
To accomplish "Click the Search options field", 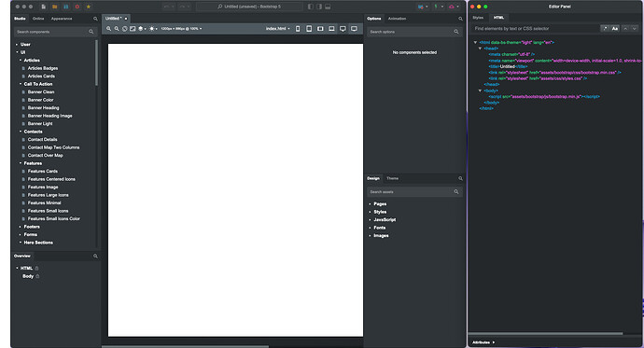I will (414, 32).
